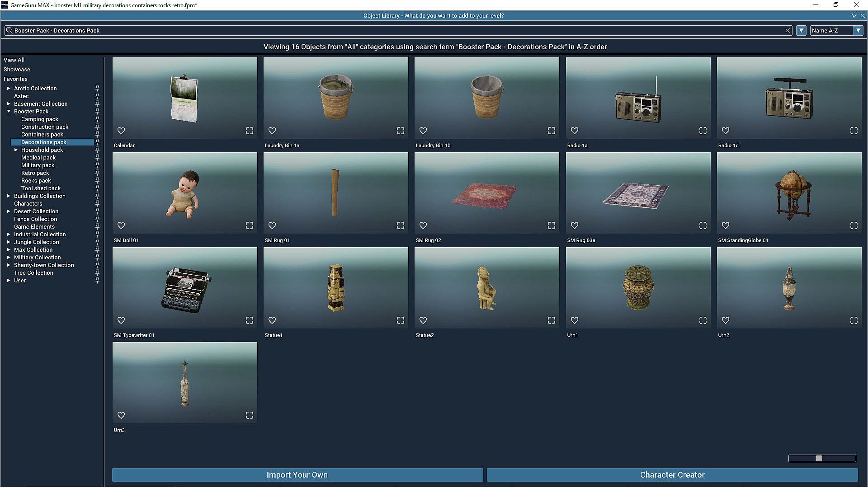Select the SM Rug 02 thumbnail
Image resolution: width=868 pixels, height=488 pixels.
point(486,192)
